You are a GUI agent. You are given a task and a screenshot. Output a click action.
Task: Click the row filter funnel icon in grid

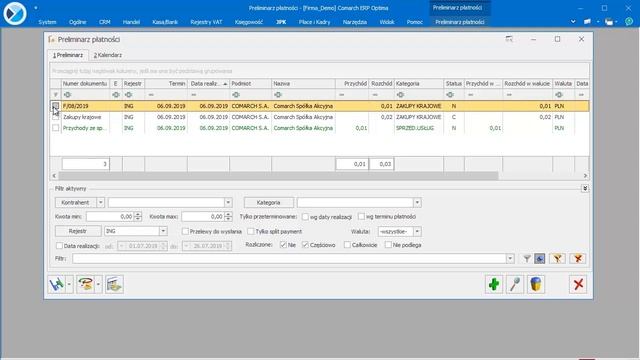[56, 95]
